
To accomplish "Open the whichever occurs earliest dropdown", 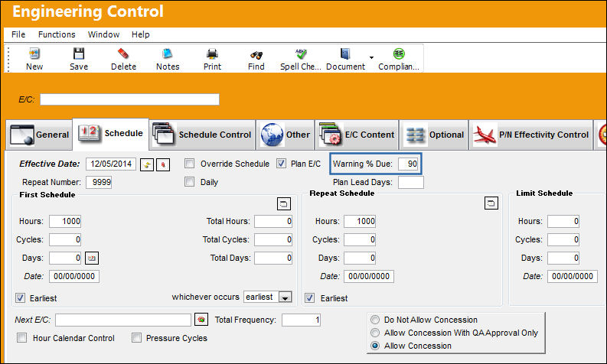I will [286, 297].
